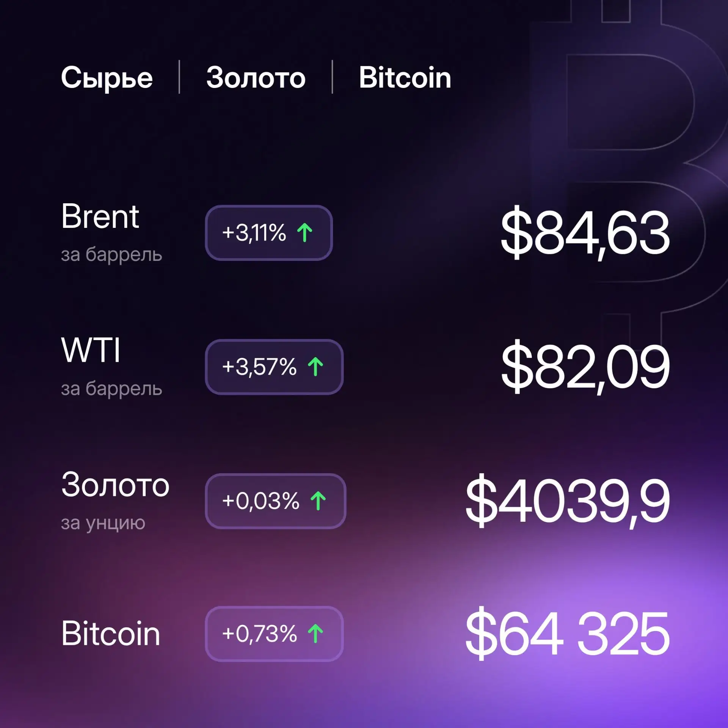Click the Brent row label
The image size is (728, 728).
100,216
